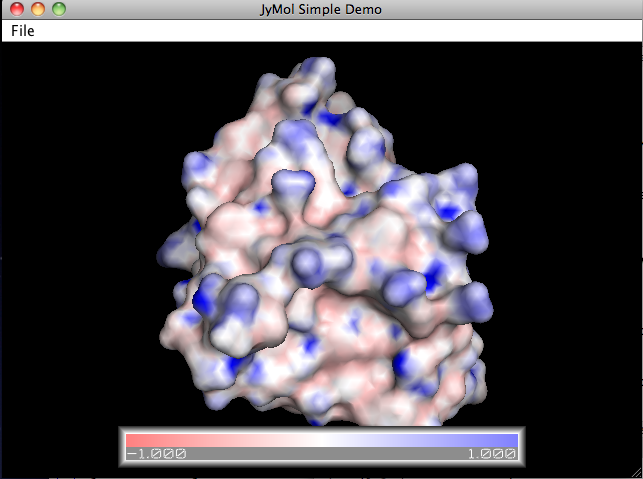Viewport: 643px width, 479px height.
Task: Select the white midpoint of color ramp
Action: [321, 440]
